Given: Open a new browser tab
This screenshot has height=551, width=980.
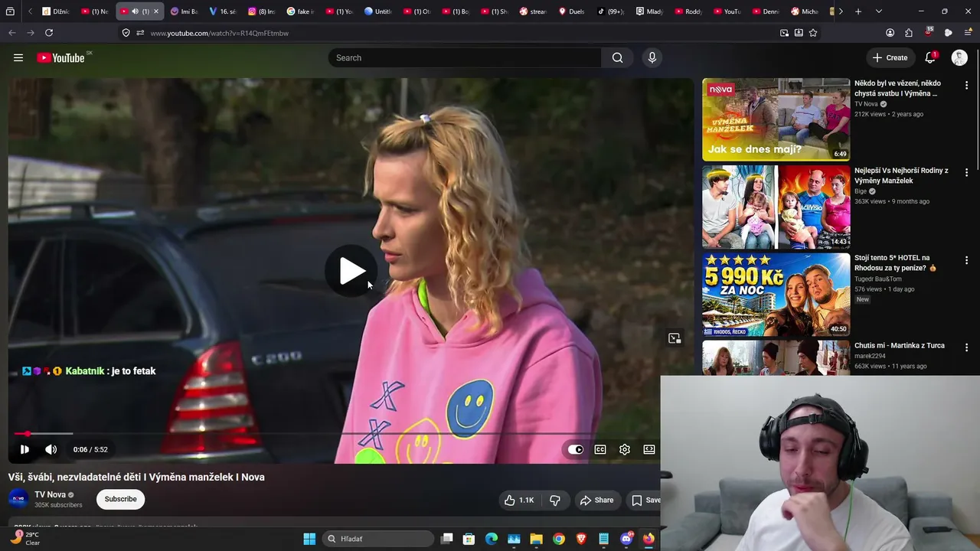Looking at the screenshot, I should (858, 11).
